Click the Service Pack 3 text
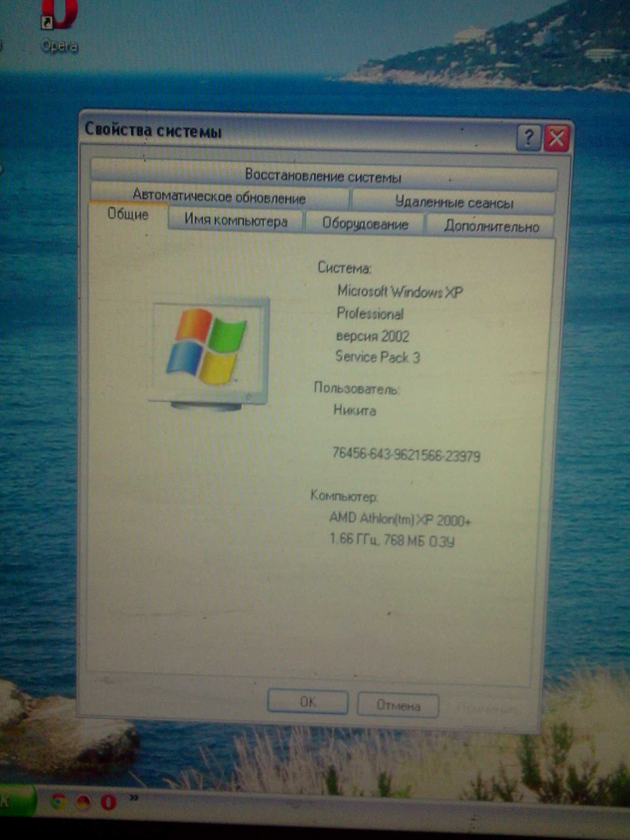 (377, 357)
